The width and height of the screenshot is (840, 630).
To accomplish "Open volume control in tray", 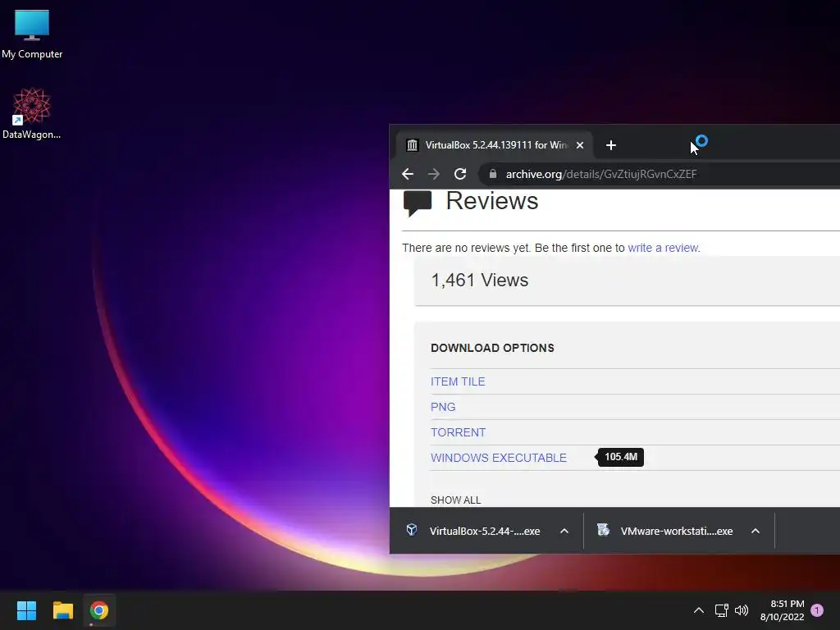I will click(742, 610).
